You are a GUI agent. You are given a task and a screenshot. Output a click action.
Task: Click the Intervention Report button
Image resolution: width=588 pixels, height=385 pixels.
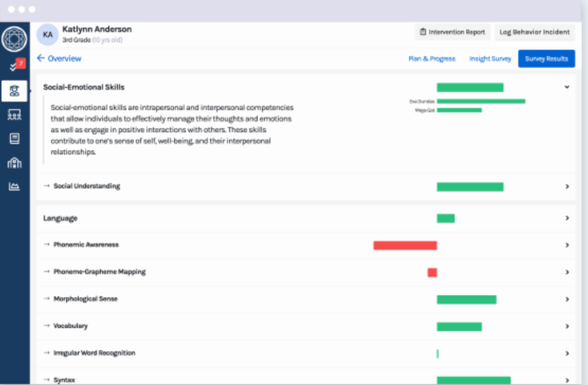(452, 32)
